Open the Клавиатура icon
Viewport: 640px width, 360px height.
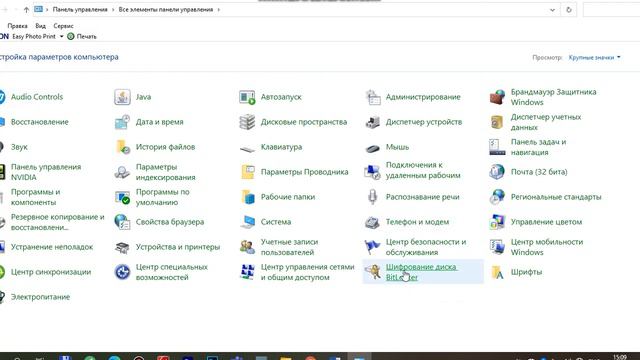pyautogui.click(x=247, y=149)
